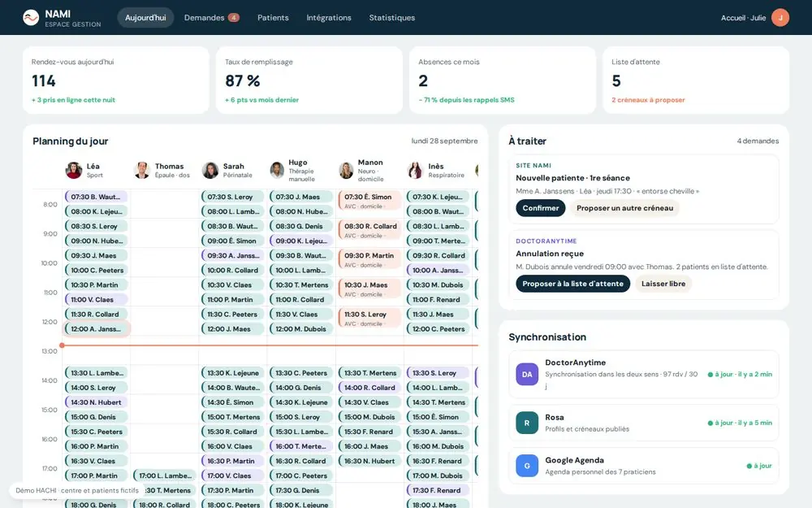Select Hugo's practitioner photo
The width and height of the screenshot is (812, 508).
point(278,170)
